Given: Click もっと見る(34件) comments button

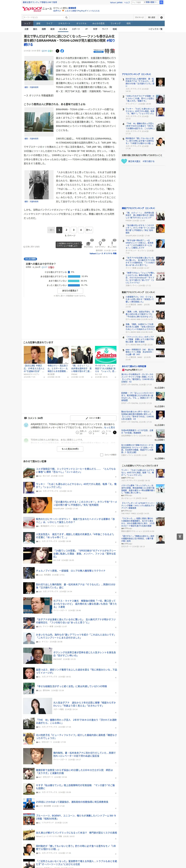Looking at the screenshot, I should pyautogui.click(x=70, y=449).
